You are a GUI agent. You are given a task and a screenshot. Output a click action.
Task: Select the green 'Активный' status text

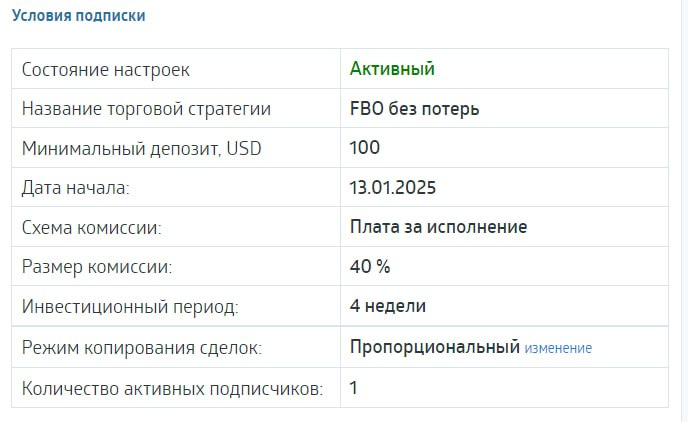[x=392, y=69]
